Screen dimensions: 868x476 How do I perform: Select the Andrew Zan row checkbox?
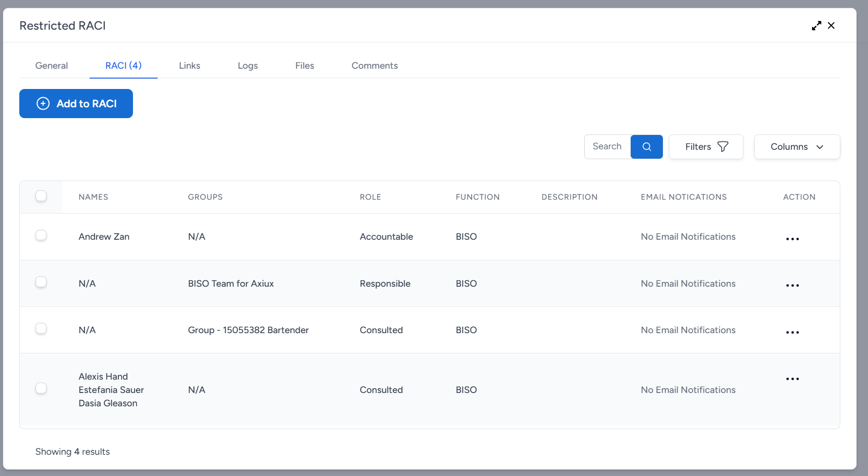pyautogui.click(x=41, y=235)
